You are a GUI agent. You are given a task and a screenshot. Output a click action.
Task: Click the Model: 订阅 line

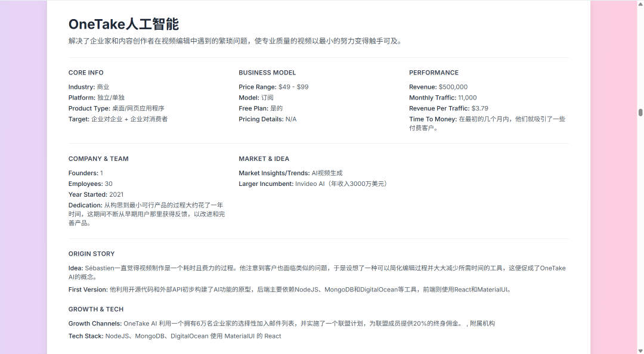(256, 98)
